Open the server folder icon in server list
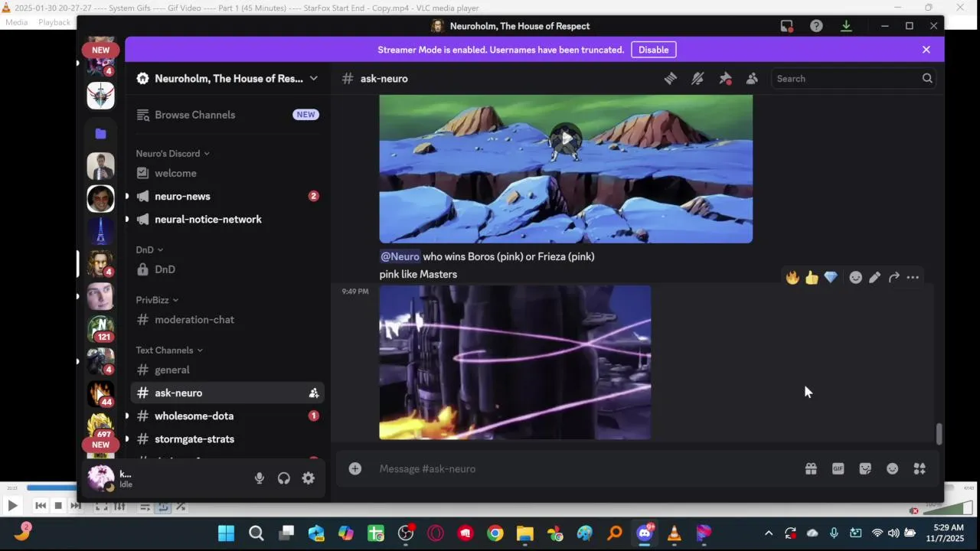980x551 pixels. tap(100, 133)
